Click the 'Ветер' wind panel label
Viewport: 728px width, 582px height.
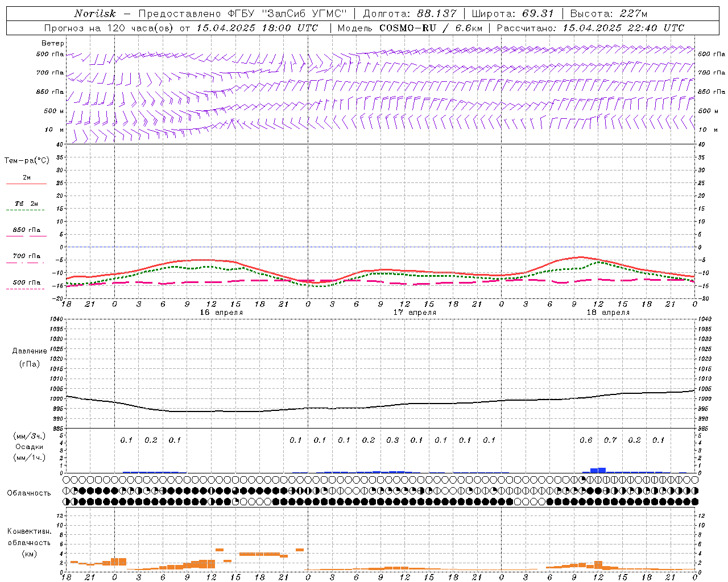point(53,43)
